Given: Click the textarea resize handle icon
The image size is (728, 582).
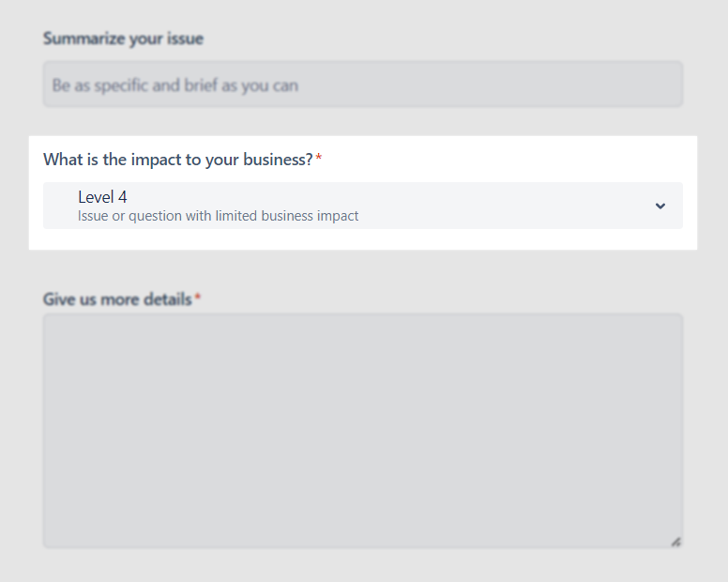Looking at the screenshot, I should pos(675,542).
